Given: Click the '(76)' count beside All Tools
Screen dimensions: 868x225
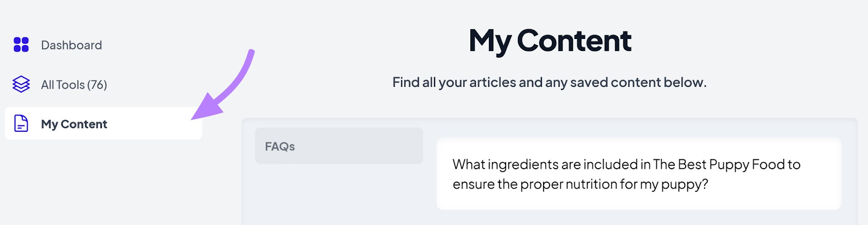Looking at the screenshot, I should pyautogui.click(x=97, y=85).
